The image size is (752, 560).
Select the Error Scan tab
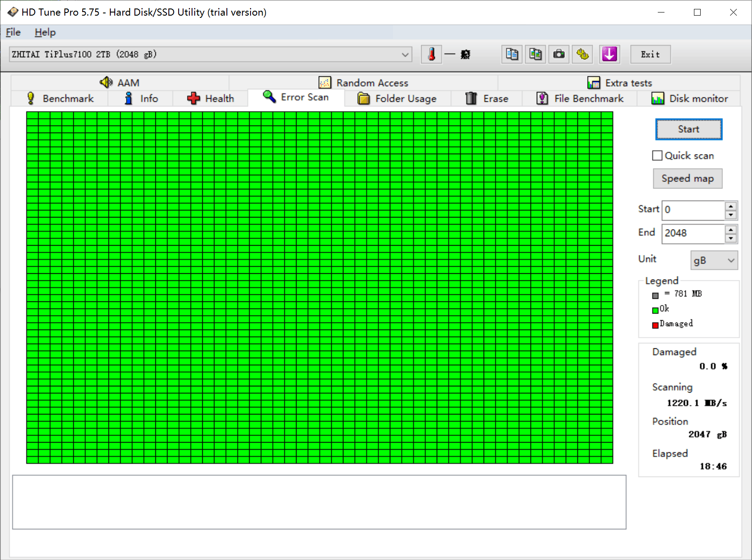tap(296, 97)
